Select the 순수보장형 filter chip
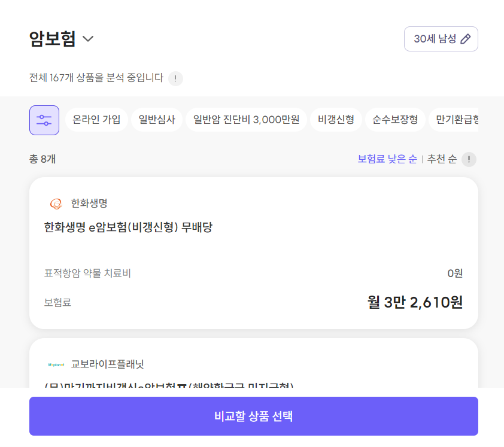 click(x=395, y=120)
